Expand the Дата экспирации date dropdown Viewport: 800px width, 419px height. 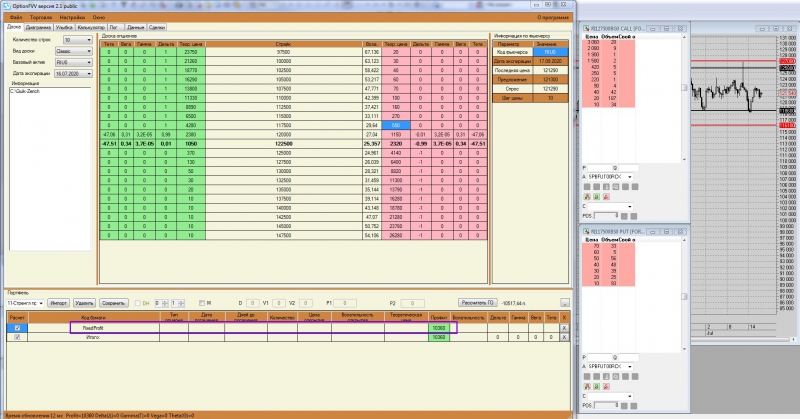tap(73, 73)
